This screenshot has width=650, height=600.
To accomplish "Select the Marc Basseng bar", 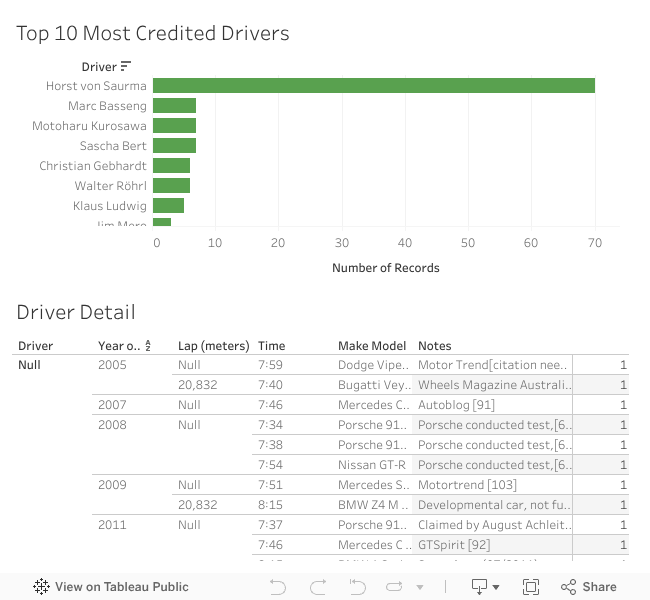I will pyautogui.click(x=174, y=106).
